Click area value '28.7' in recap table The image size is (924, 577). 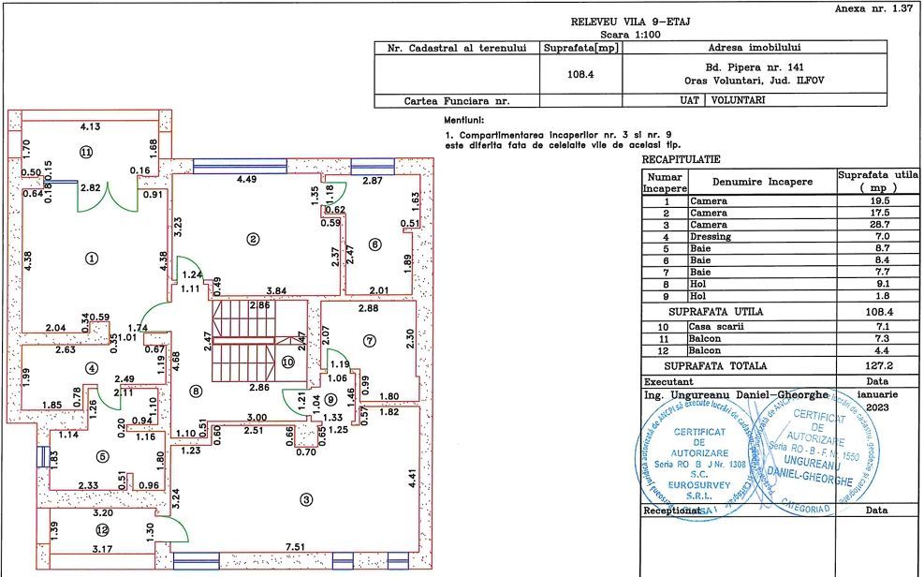[879, 225]
